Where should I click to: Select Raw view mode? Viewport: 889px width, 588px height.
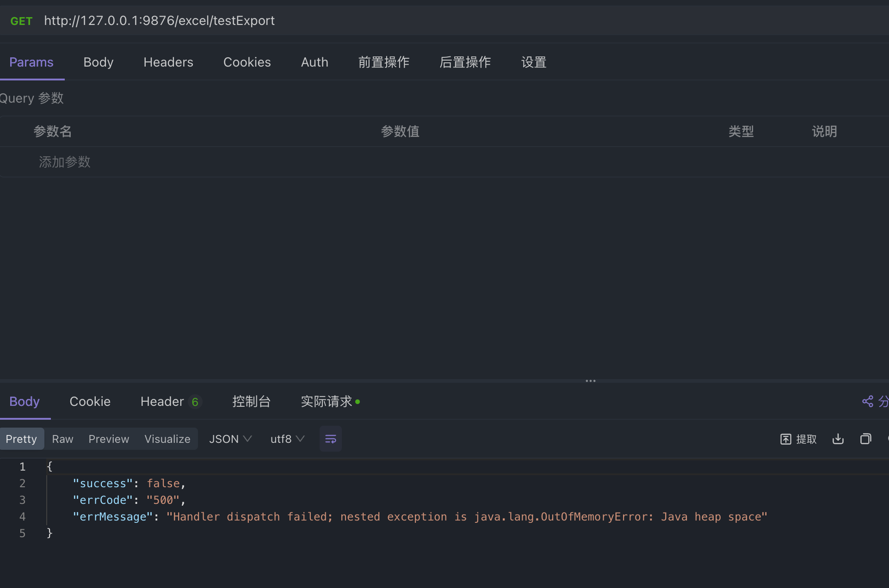tap(62, 439)
